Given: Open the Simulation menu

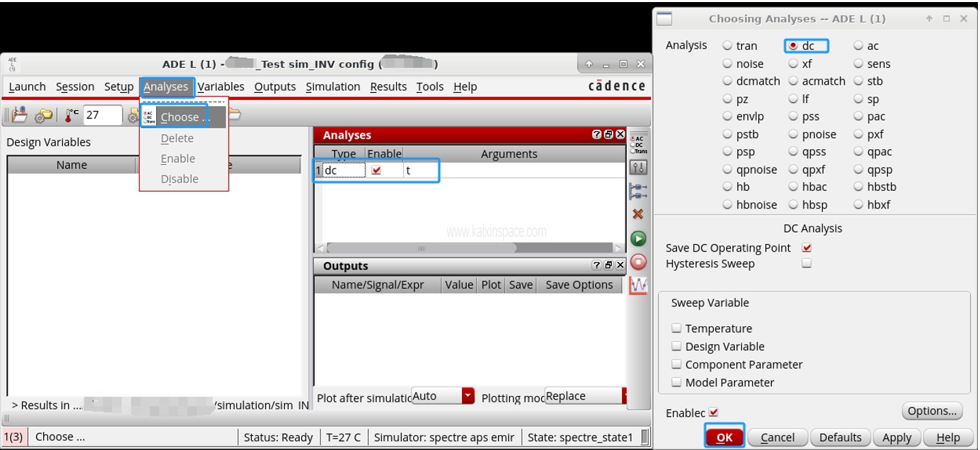Looking at the screenshot, I should tap(333, 87).
